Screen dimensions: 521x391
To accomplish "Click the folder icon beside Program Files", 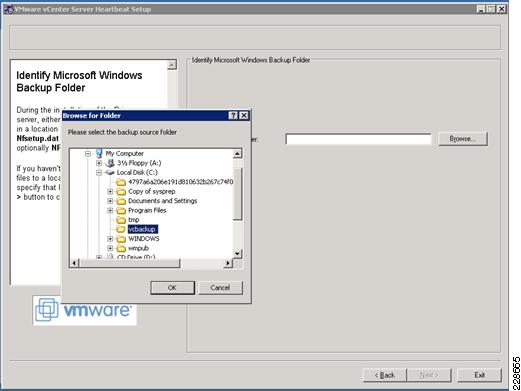I will [x=121, y=211].
